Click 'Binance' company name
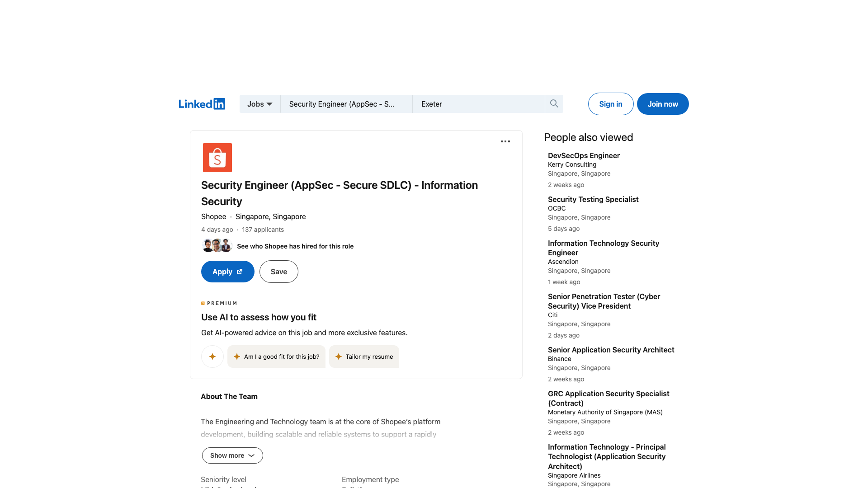This screenshot has height=488, width=868. pos(559,359)
